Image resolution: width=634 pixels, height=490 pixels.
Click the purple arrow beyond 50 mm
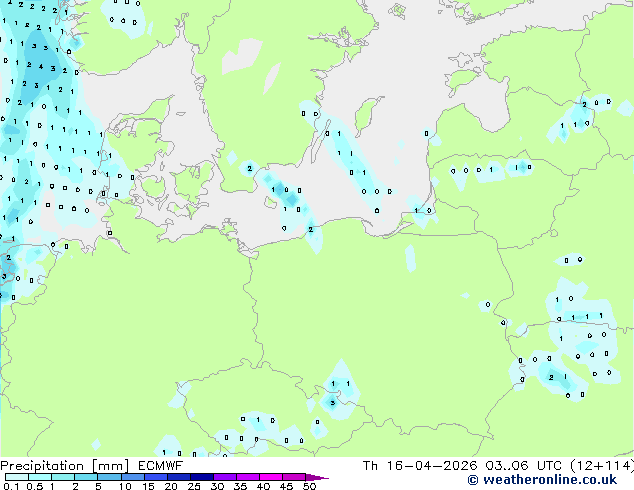317,477
